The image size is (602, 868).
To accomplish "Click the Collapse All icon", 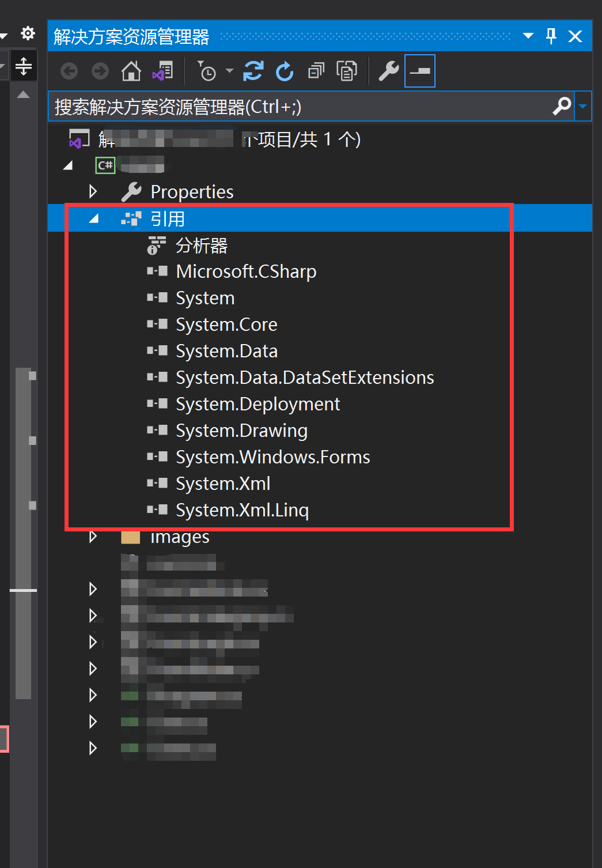I will [316, 71].
